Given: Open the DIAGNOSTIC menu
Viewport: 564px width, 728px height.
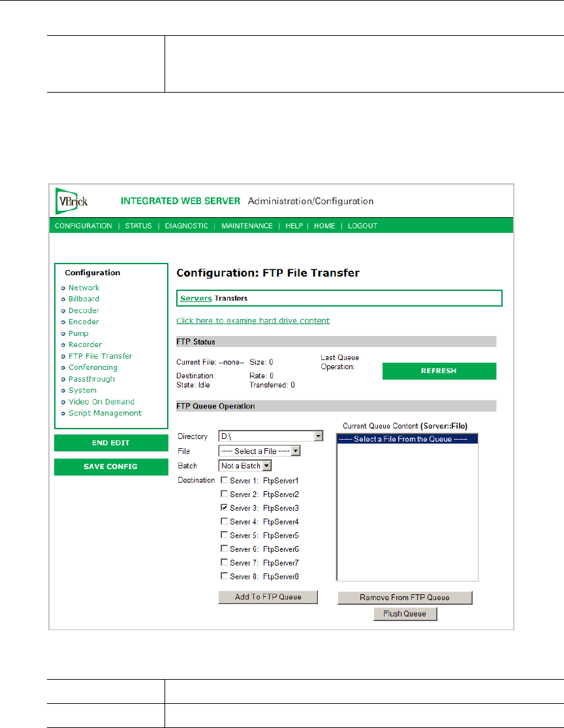Looking at the screenshot, I should click(187, 226).
